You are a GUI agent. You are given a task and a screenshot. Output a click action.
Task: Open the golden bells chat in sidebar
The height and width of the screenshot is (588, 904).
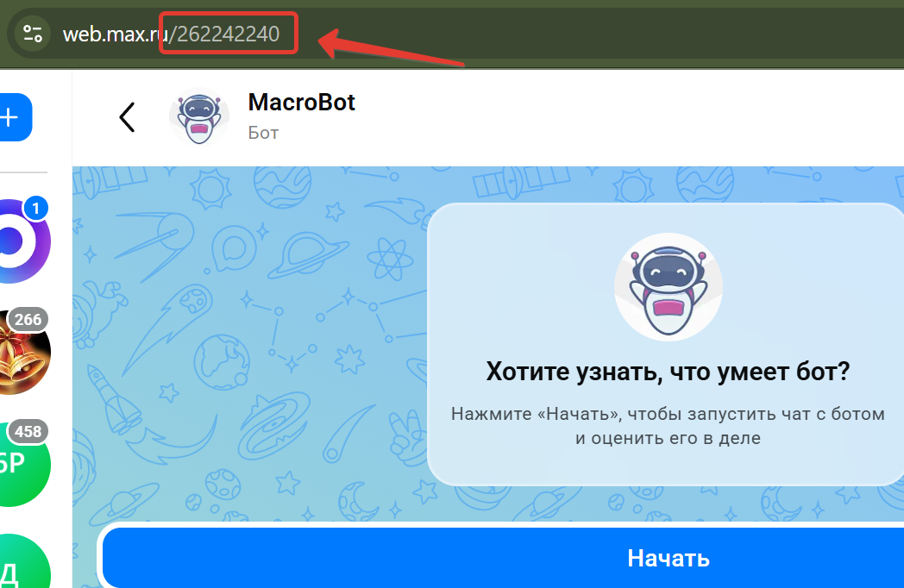click(23, 353)
